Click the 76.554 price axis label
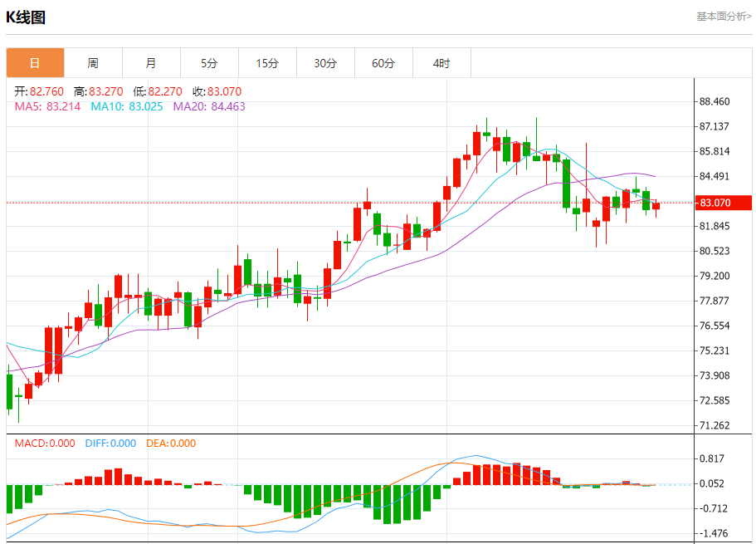This screenshot has width=756, height=544. pos(715,326)
